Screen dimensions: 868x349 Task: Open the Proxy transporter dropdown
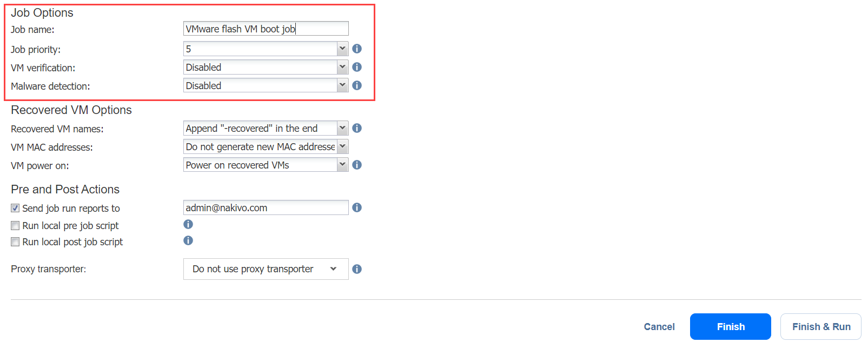tap(266, 269)
